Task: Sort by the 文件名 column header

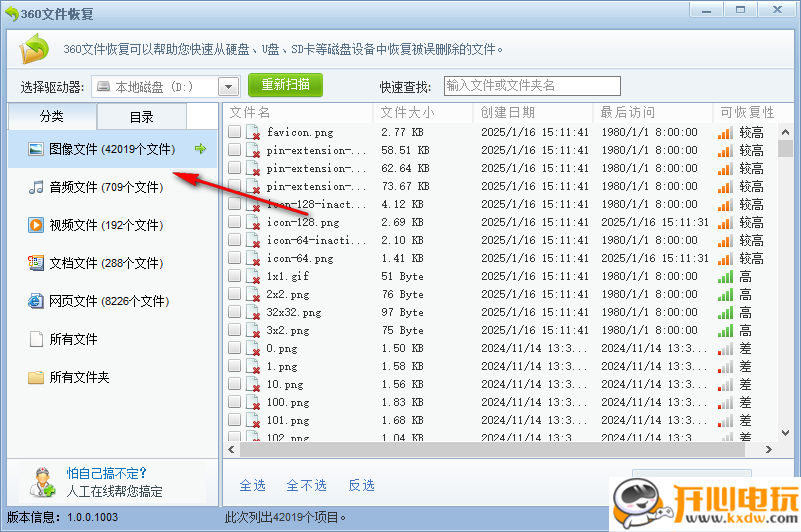Action: (x=297, y=112)
